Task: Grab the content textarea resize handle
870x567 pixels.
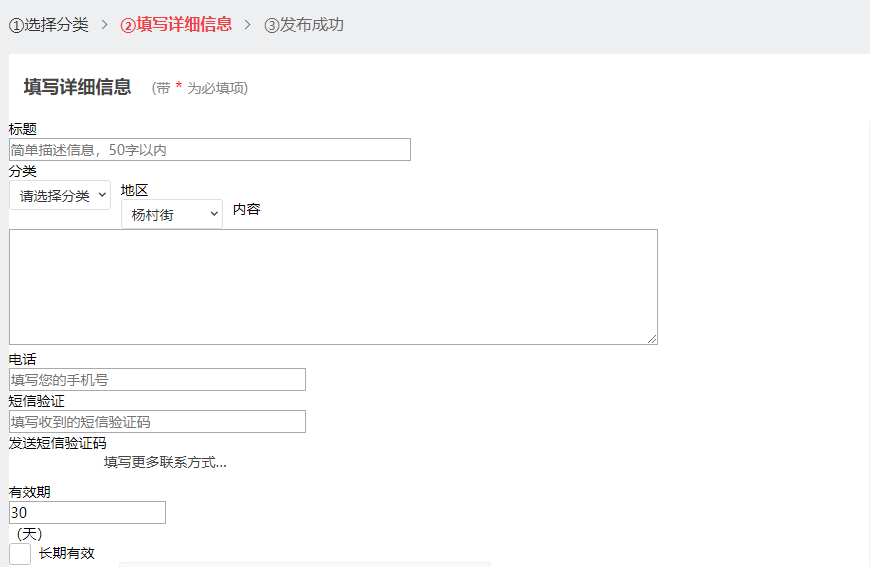Action: point(652,339)
